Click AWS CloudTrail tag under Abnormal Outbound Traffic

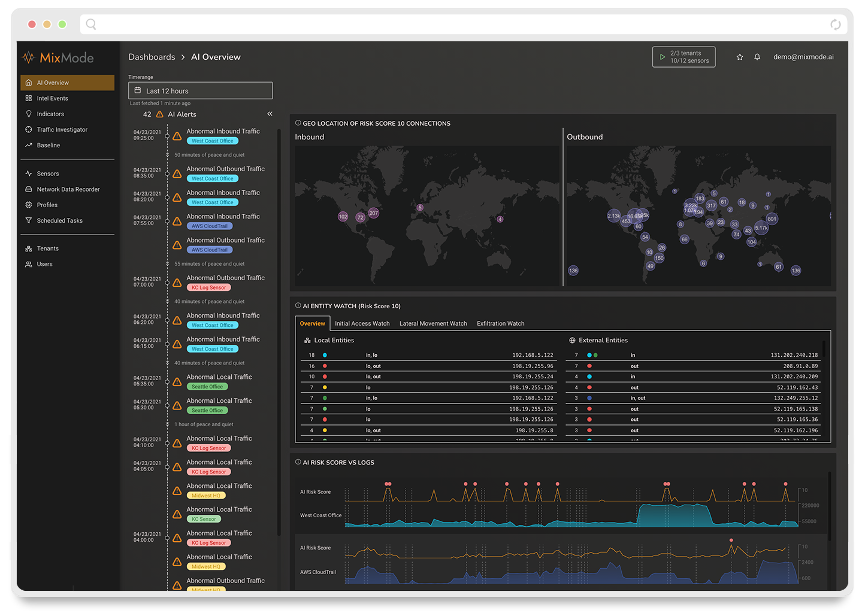pos(210,250)
